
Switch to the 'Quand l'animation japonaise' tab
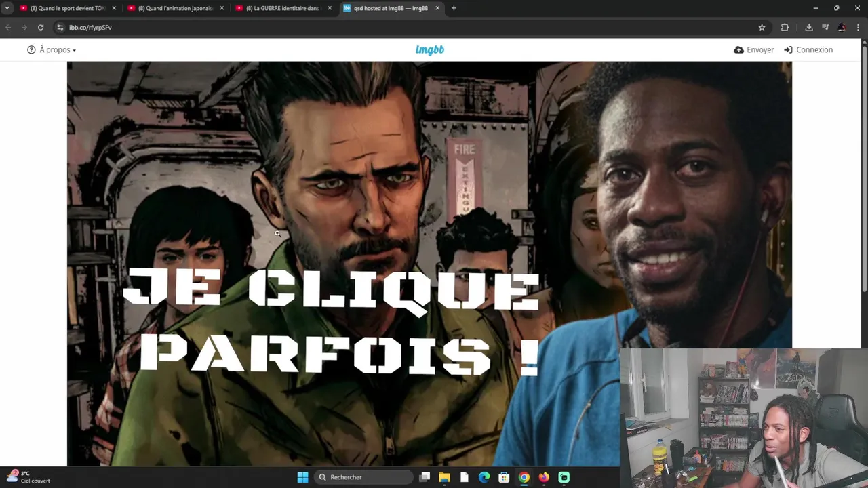tap(176, 8)
